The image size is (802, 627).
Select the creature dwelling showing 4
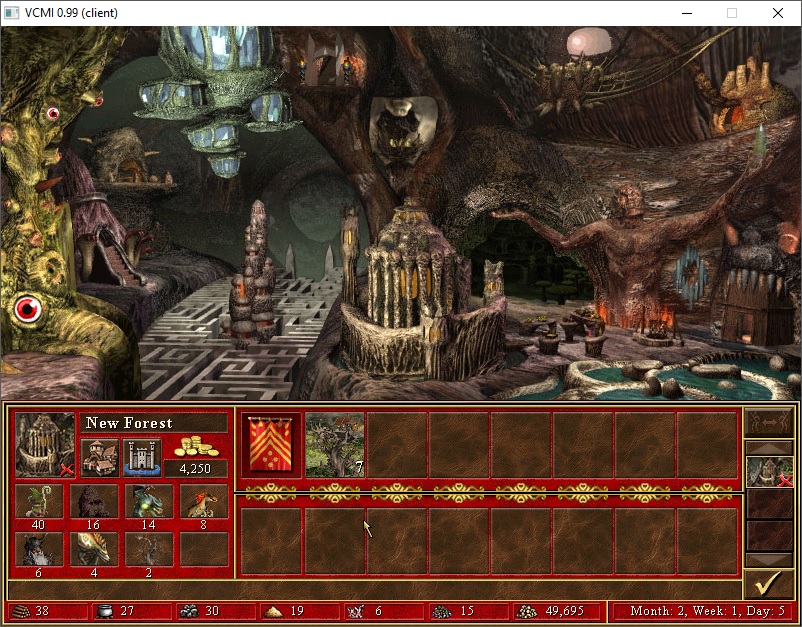[x=94, y=549]
